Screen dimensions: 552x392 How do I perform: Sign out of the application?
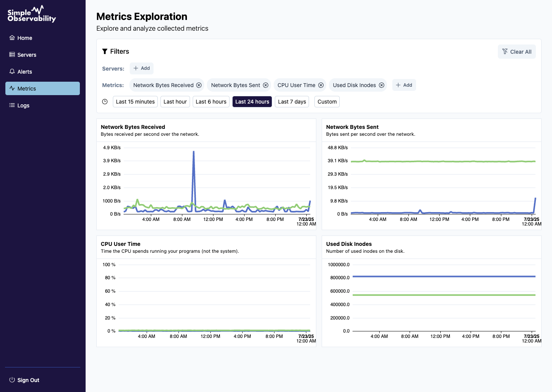coord(28,380)
